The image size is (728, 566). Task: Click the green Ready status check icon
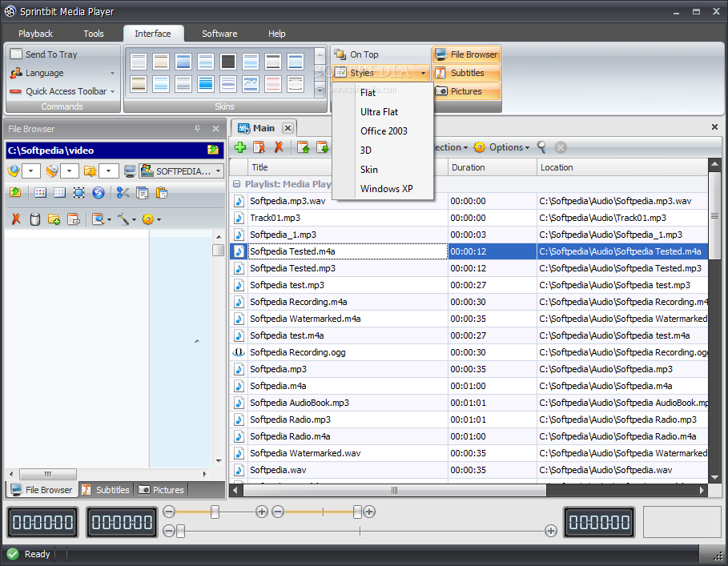13,554
